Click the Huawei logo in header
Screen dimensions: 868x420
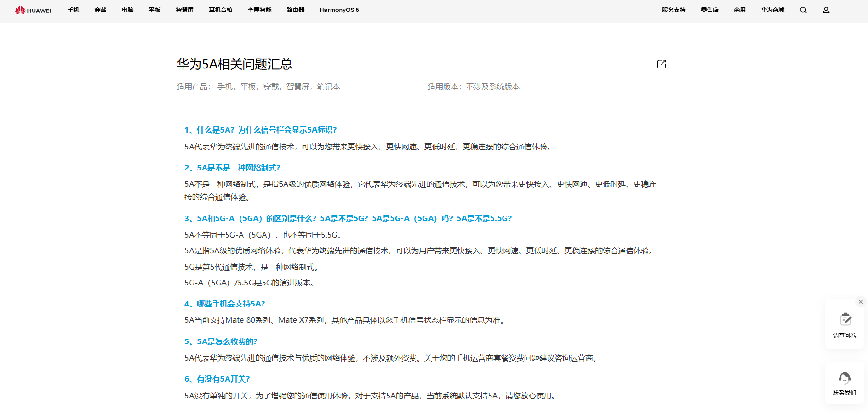point(33,10)
